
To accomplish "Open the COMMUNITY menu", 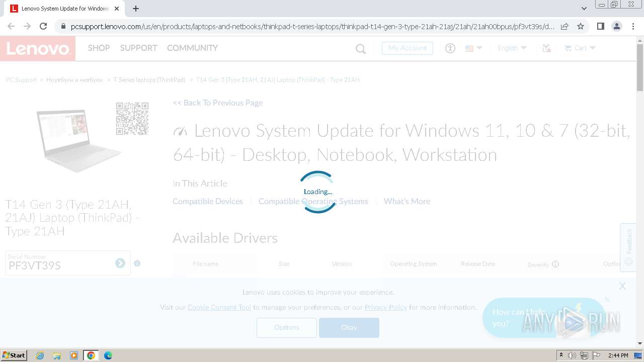I will click(192, 48).
